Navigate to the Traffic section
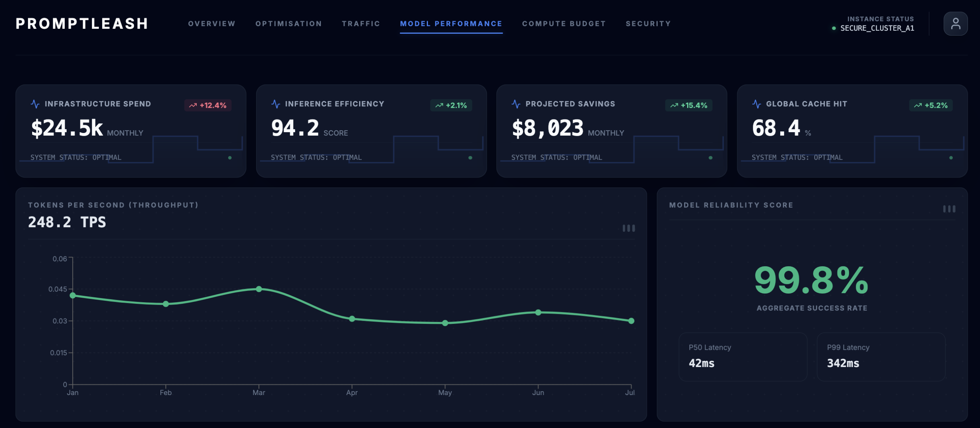The image size is (980, 428). tap(361, 23)
